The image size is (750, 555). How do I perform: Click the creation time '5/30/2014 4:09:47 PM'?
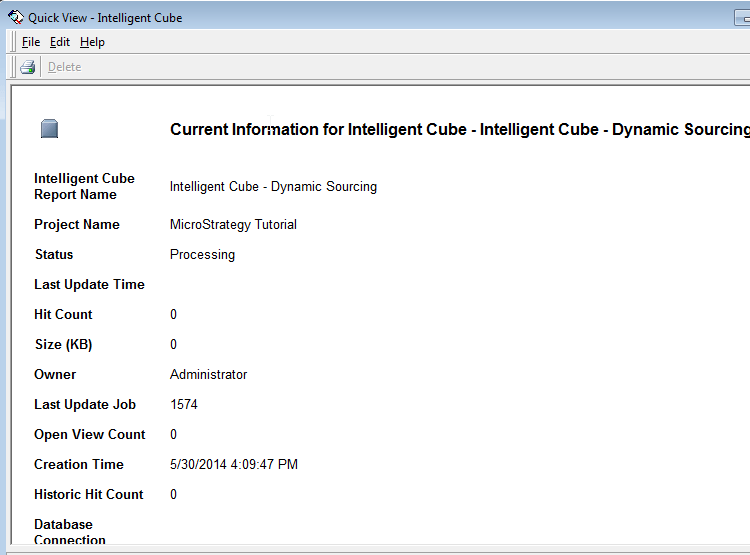coord(234,465)
